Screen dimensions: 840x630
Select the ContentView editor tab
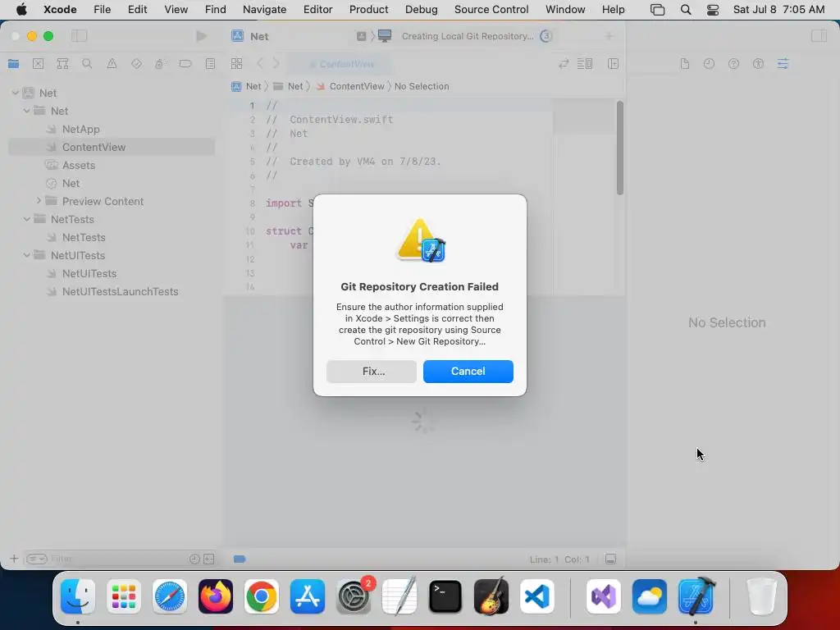[x=341, y=64]
